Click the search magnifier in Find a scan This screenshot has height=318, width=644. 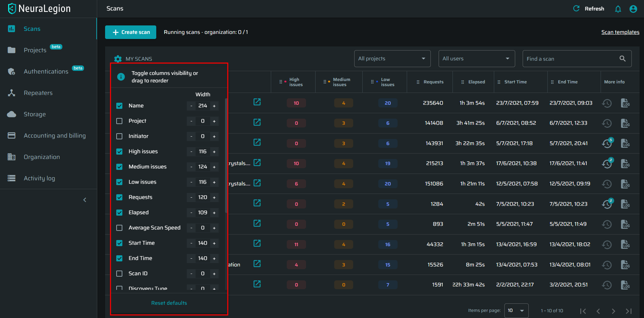point(623,59)
